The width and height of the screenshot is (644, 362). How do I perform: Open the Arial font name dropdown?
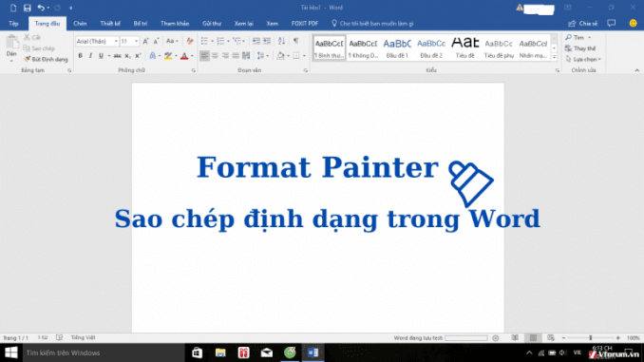coord(116,42)
